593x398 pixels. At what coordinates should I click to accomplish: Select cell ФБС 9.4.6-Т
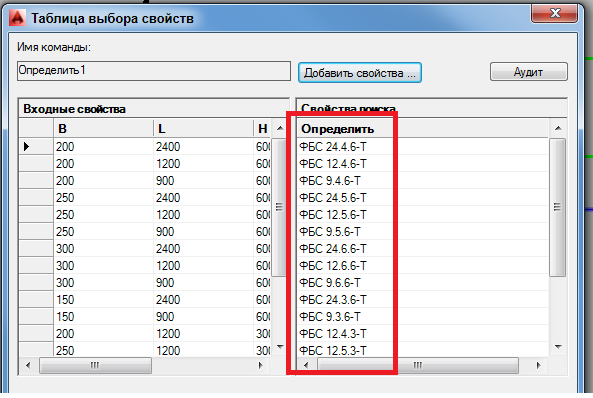(x=422, y=180)
